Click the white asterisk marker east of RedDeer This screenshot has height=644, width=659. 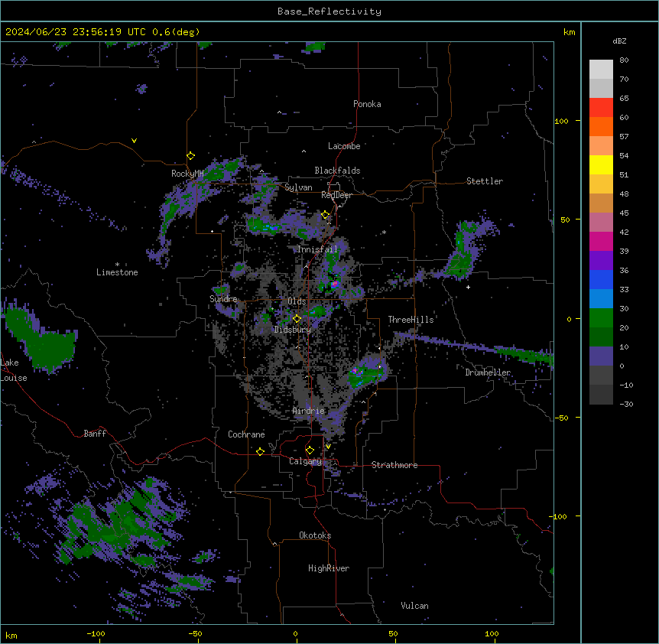(x=384, y=232)
